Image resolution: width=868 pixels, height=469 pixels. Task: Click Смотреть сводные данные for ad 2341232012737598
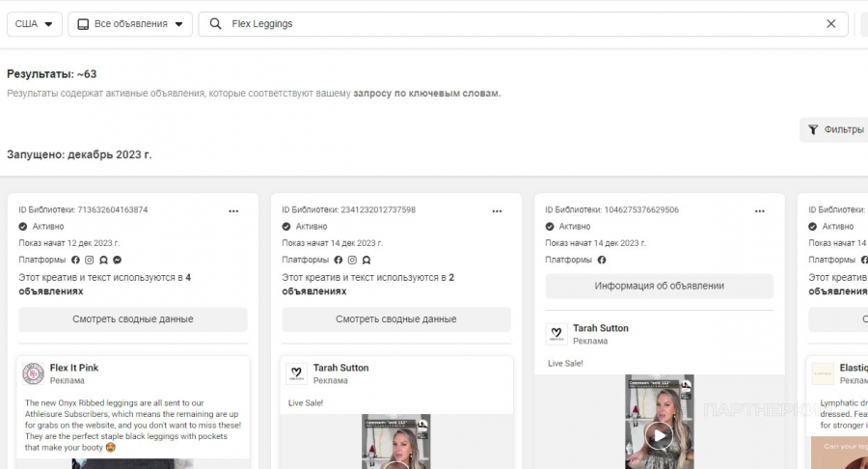click(x=396, y=319)
